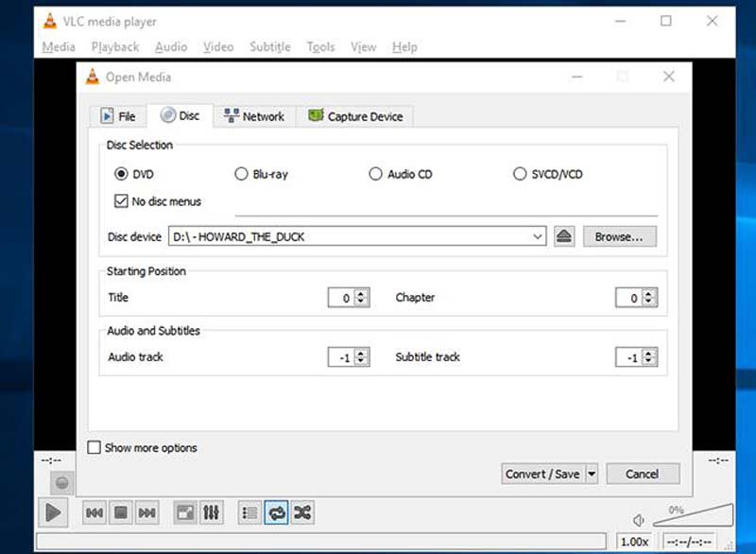Minimize the Open Media dialog
Viewport: 756px width, 554px height.
coord(577,77)
